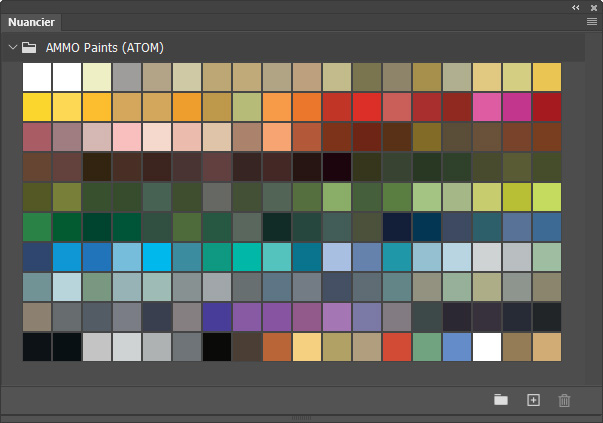Add a new swatch with the plus icon
This screenshot has height=423, width=603.
(533, 400)
